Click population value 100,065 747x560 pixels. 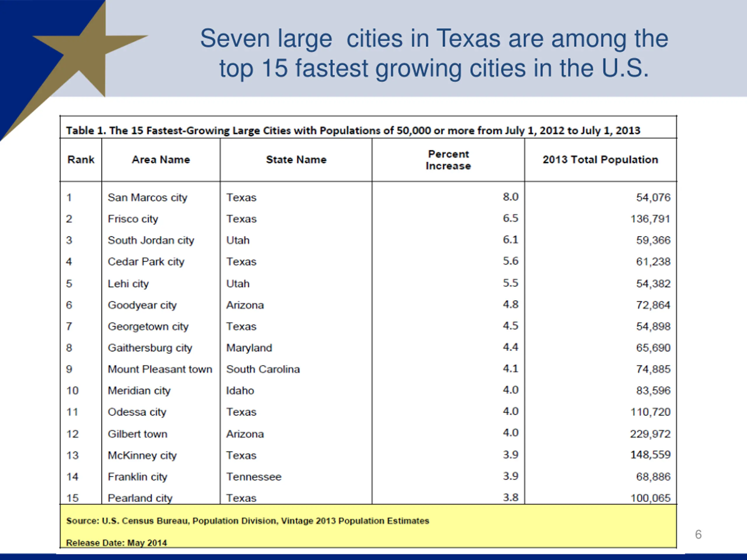[x=650, y=498]
